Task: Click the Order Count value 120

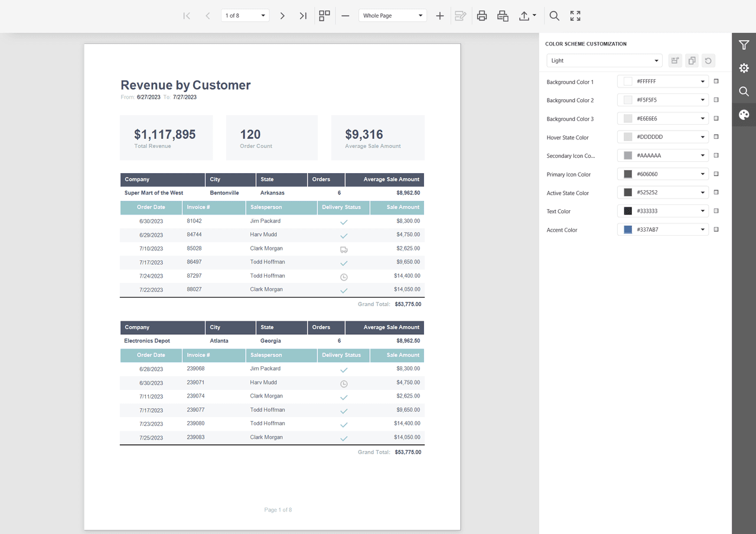Action: tap(250, 135)
